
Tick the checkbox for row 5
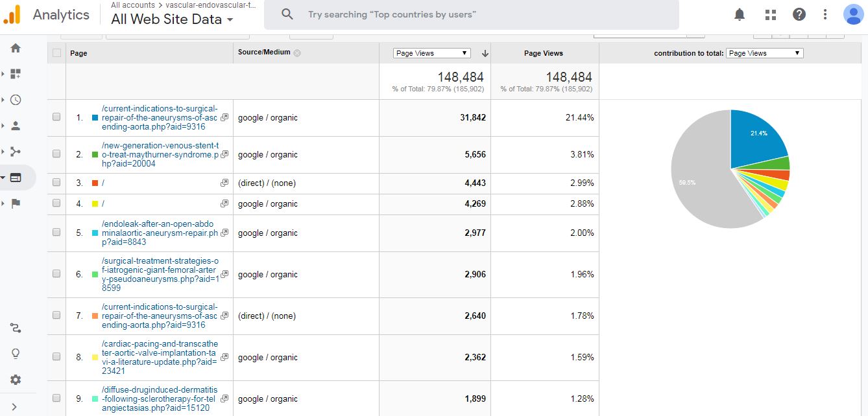click(56, 233)
